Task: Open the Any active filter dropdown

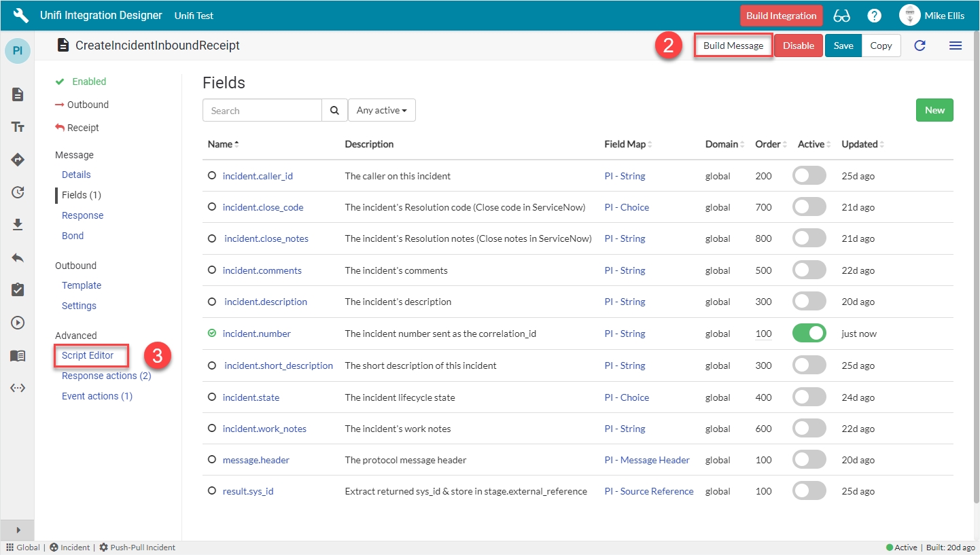Action: (381, 110)
